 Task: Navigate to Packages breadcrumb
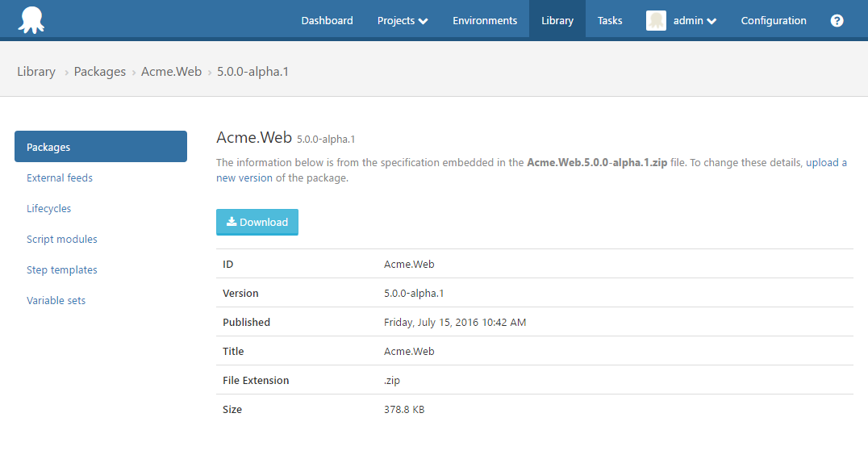[x=100, y=72]
